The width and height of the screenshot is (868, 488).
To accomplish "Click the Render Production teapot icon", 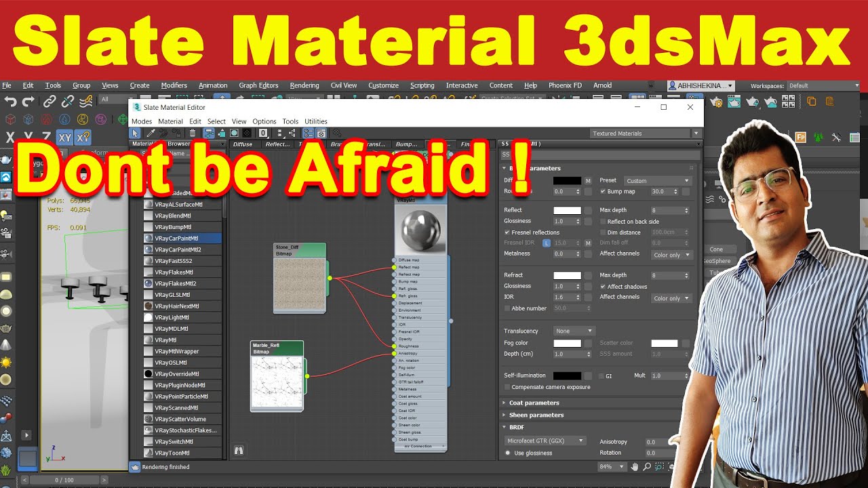I will tap(753, 102).
